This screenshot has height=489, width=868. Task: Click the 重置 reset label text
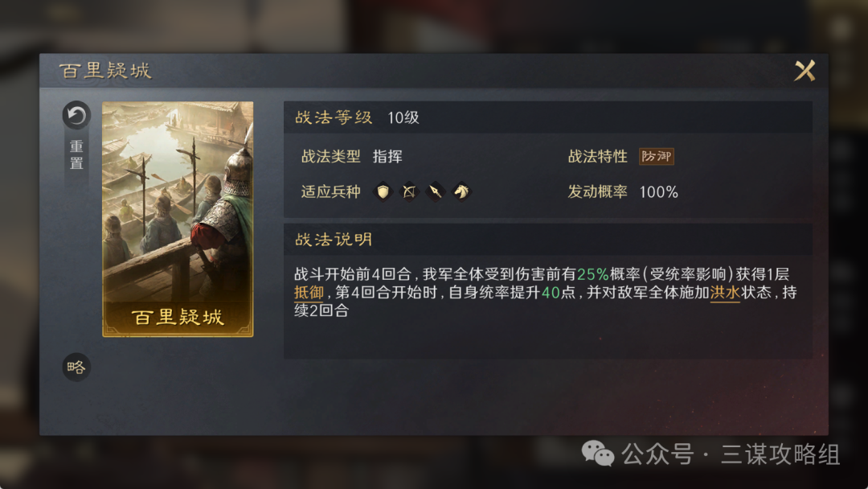click(x=76, y=155)
